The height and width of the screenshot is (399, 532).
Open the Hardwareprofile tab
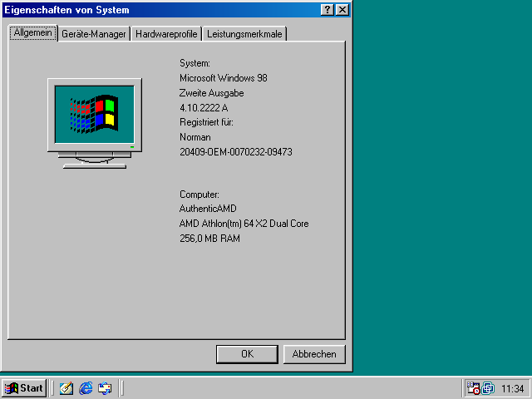point(166,34)
